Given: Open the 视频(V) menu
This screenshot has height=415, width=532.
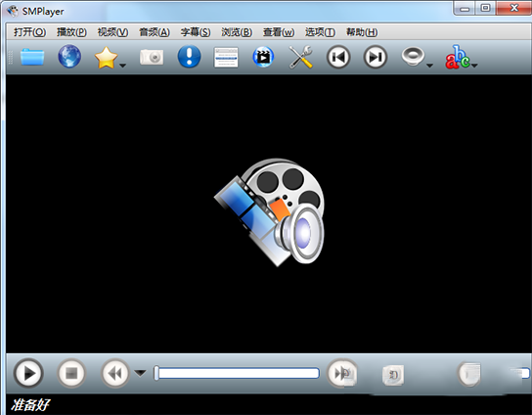Looking at the screenshot, I should pos(113,32).
